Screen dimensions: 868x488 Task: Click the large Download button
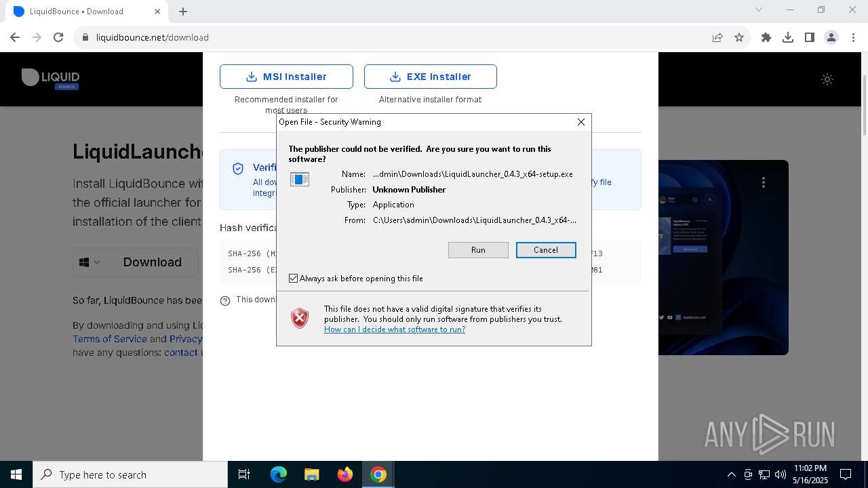(152, 262)
